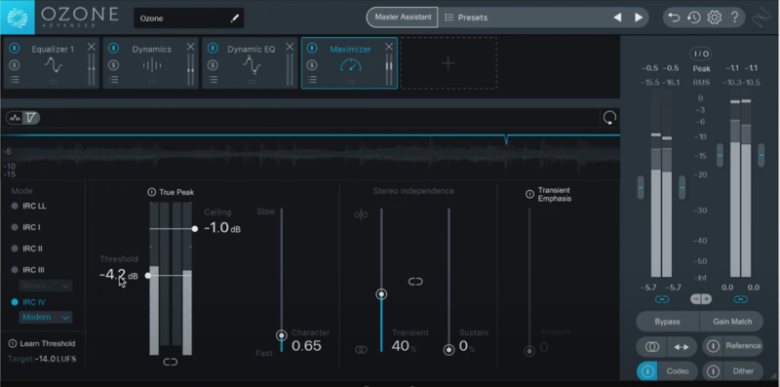Solo the Maximizer module
The height and width of the screenshot is (387, 780).
tap(312, 65)
